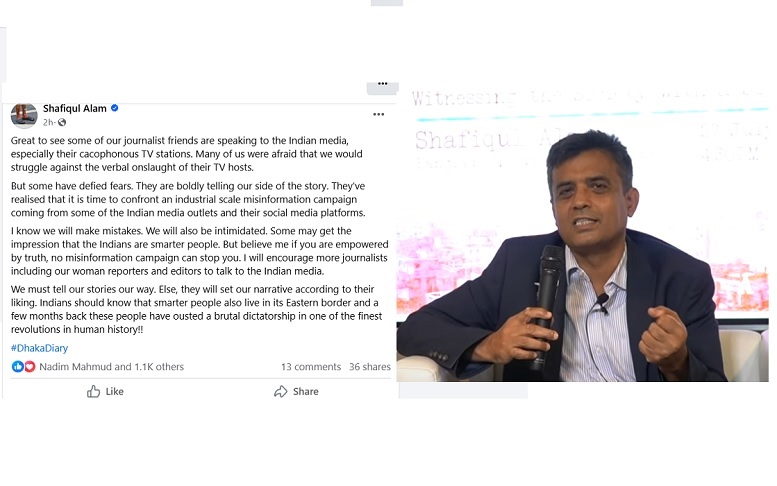Click the 2h post timestamp

click(48, 122)
